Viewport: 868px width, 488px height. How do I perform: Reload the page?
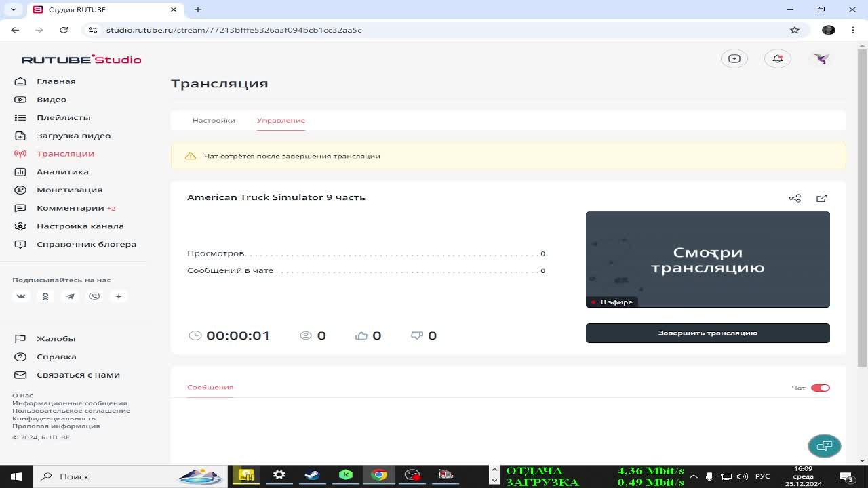coord(64,30)
